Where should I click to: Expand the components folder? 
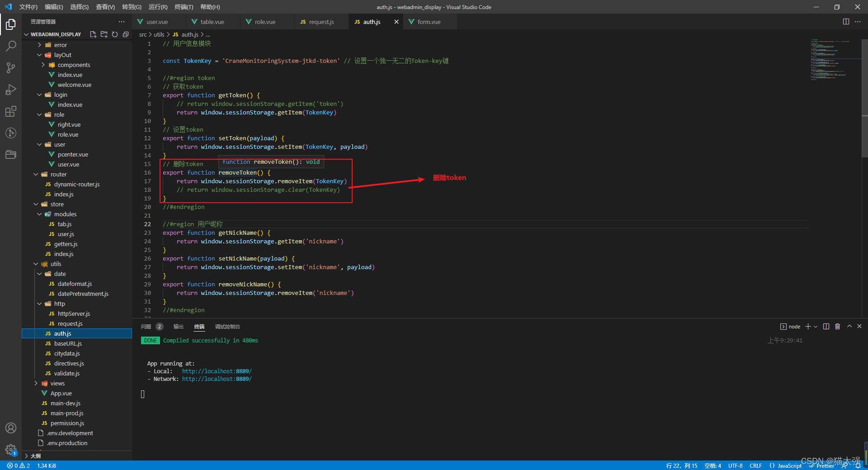43,65
